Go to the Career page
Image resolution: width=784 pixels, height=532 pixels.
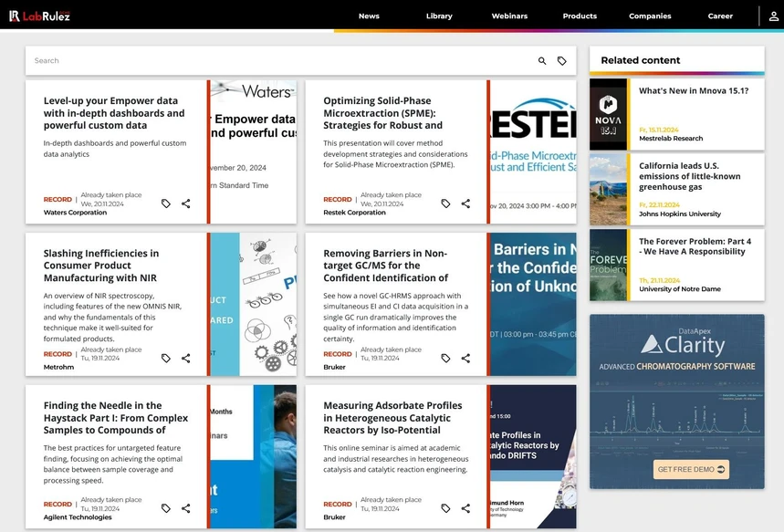tap(720, 16)
